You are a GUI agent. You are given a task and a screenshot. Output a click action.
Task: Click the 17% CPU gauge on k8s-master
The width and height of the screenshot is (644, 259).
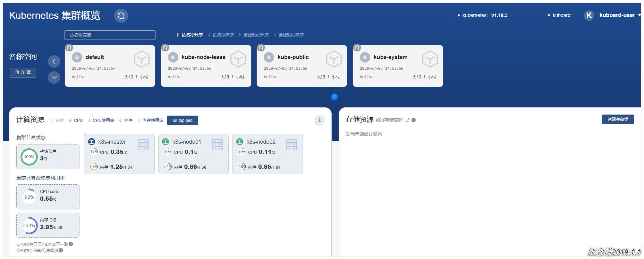94,152
